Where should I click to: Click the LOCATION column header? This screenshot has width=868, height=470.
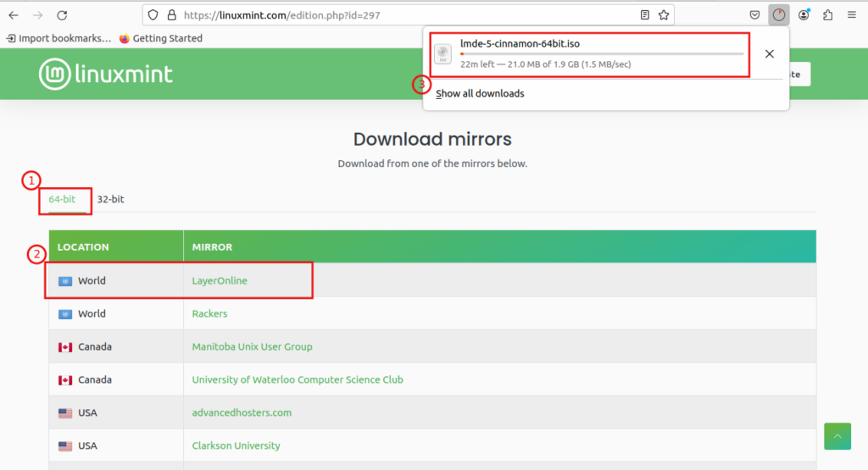tap(83, 247)
